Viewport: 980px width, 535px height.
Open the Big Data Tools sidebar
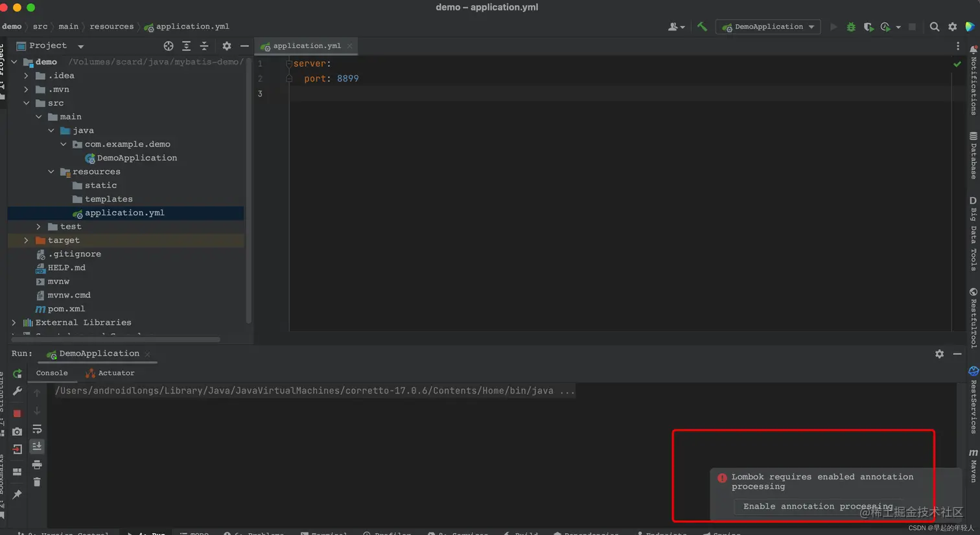click(974, 233)
